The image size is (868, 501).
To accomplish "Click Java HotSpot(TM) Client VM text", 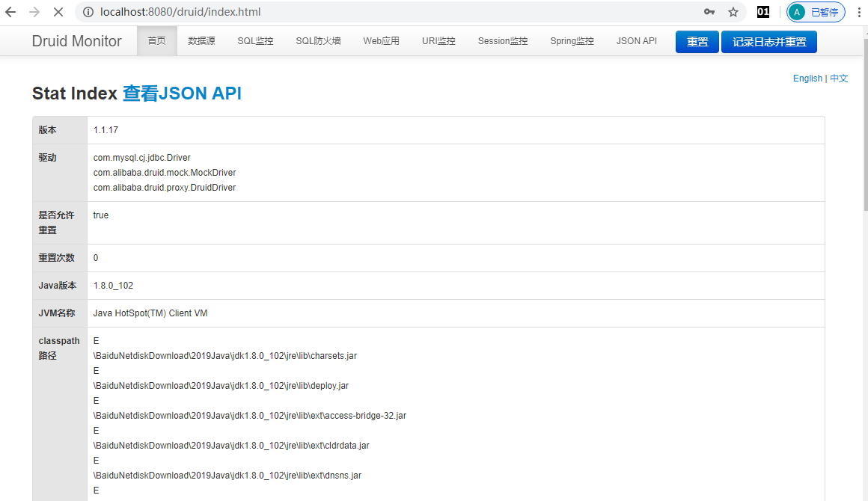I will (x=150, y=313).
